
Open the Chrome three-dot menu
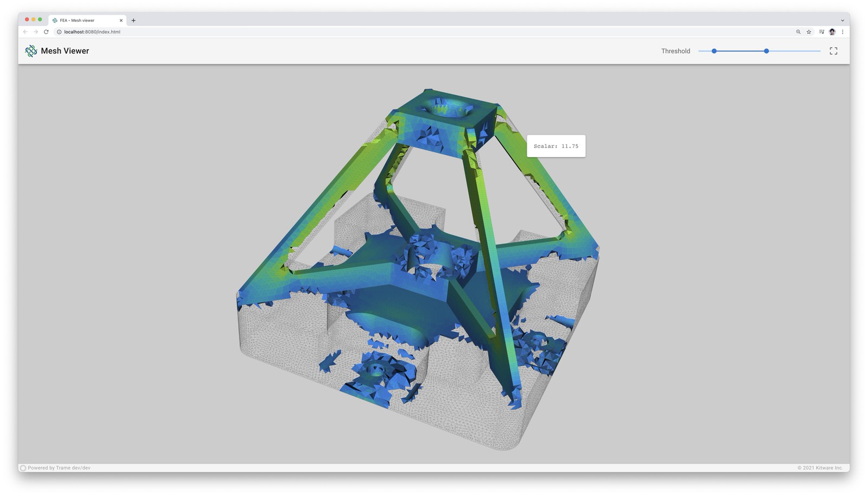843,32
